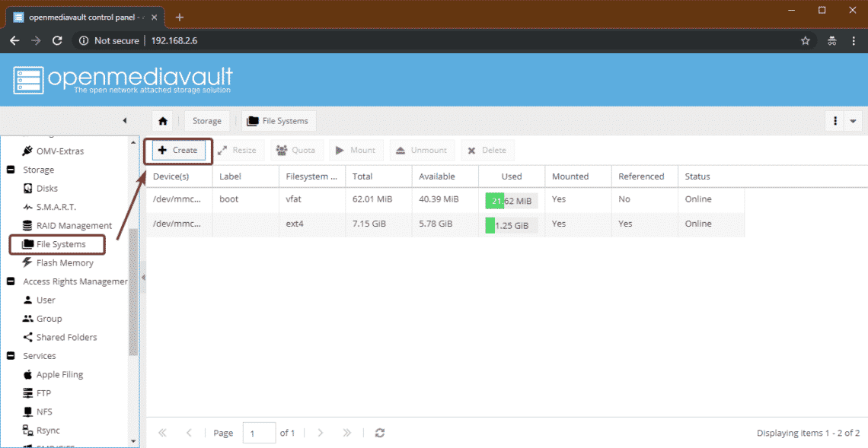Sort by the Status column header
Screen dimensions: 868x448
click(711, 176)
